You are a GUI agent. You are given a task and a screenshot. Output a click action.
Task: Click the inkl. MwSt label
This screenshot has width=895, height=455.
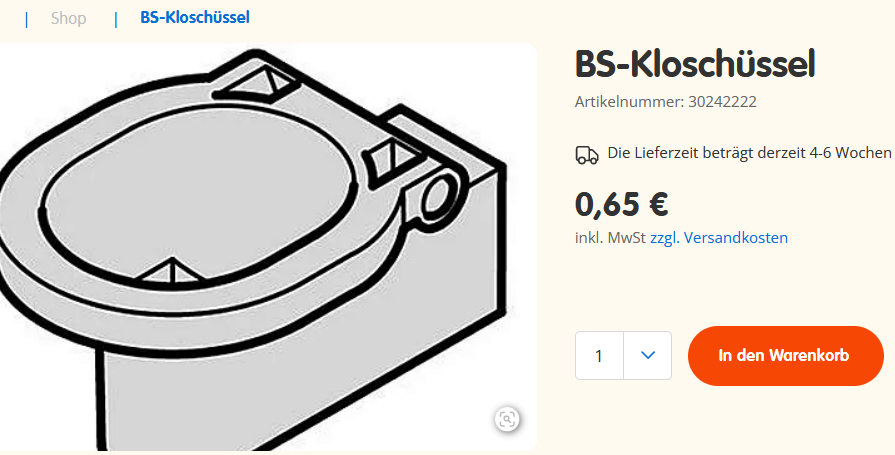(610, 238)
